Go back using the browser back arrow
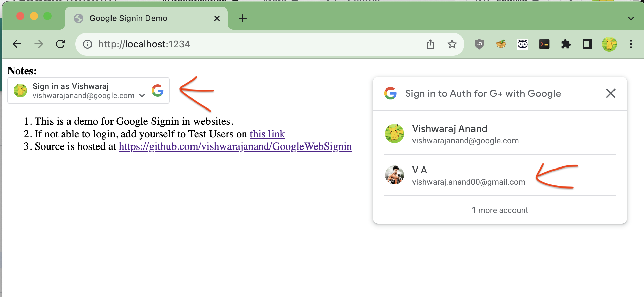 17,44
